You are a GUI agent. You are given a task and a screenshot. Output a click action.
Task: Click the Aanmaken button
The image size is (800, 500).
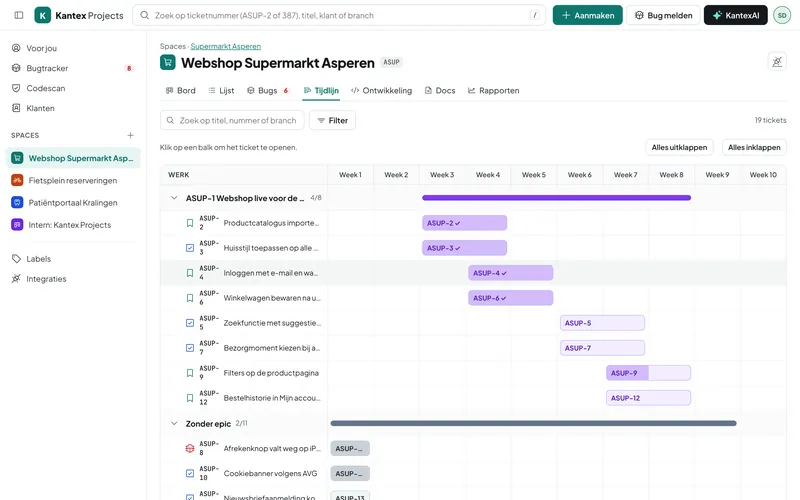(588, 15)
